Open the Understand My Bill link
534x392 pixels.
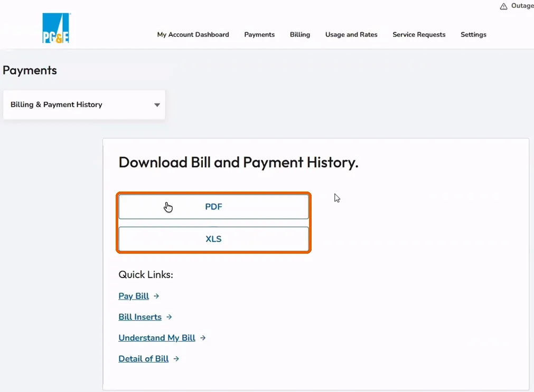pos(157,338)
